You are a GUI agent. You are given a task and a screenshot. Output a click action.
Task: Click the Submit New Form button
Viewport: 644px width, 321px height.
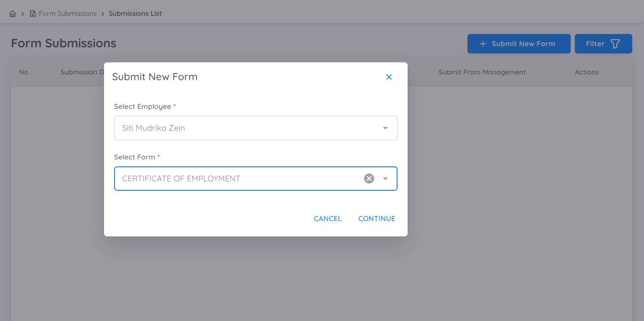tap(519, 43)
